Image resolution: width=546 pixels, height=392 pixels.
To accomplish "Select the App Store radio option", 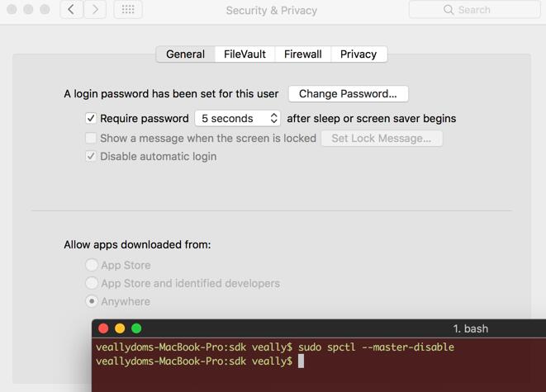I will pyautogui.click(x=92, y=265).
